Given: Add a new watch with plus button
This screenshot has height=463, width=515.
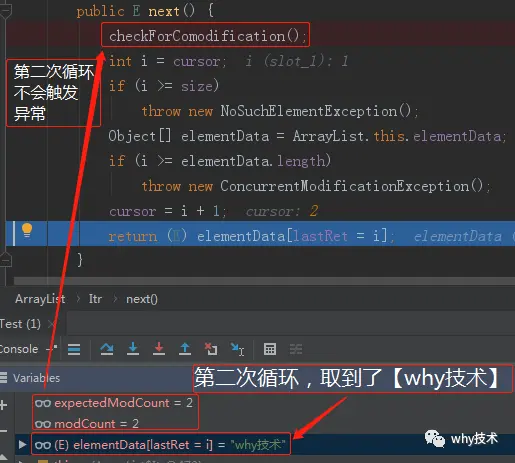Looking at the screenshot, I should tap(3, 405).
